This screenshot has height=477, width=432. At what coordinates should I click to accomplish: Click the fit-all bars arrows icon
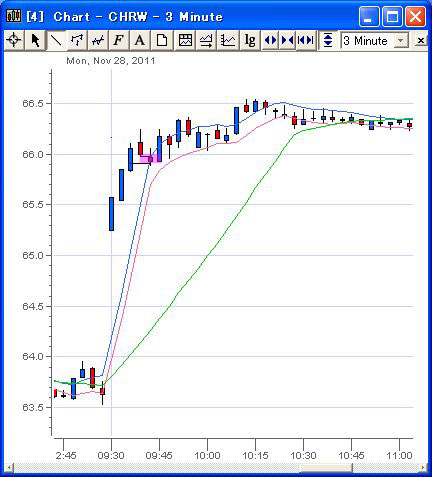click(306, 40)
